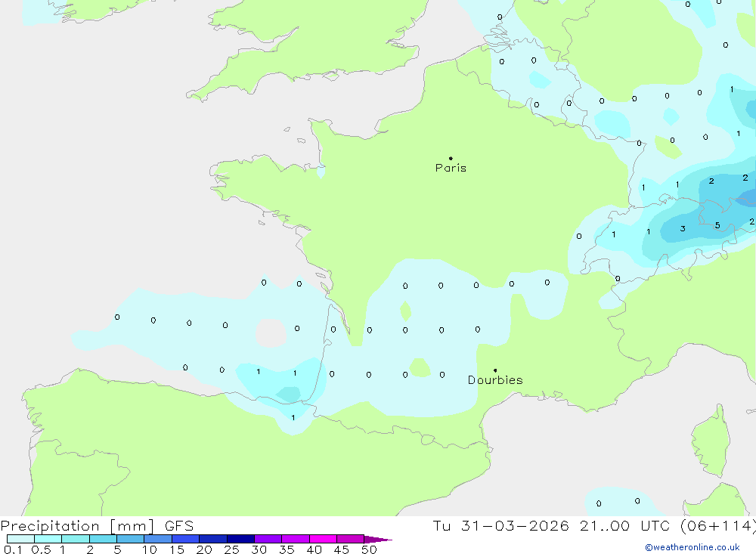Select the black dot marker above Paris
This screenshot has height=554, width=756.
(x=451, y=158)
